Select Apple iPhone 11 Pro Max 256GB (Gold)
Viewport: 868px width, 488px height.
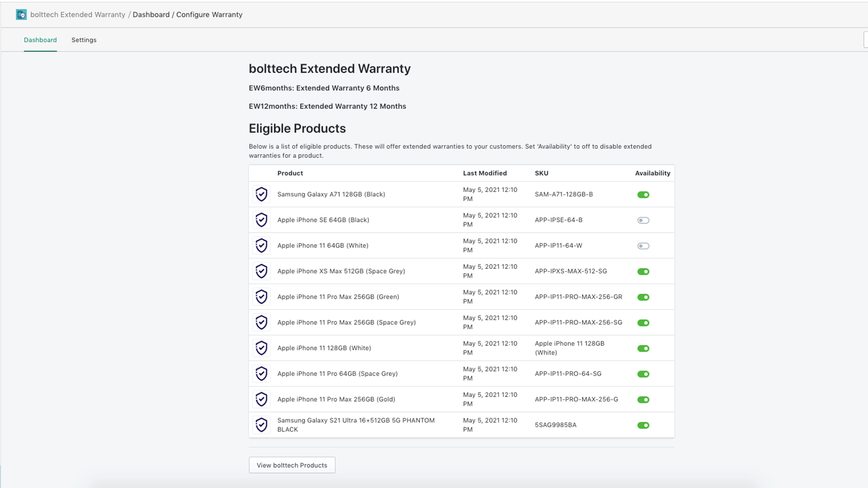(336, 399)
